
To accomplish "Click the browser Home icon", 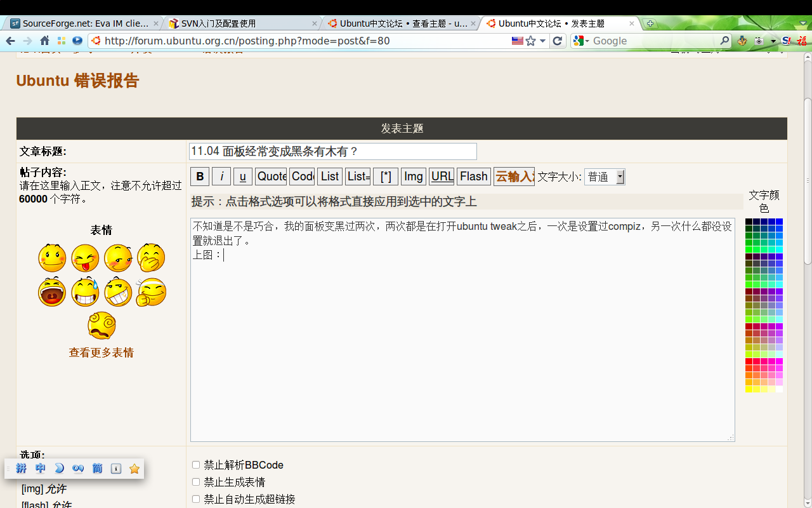I will (x=44, y=41).
